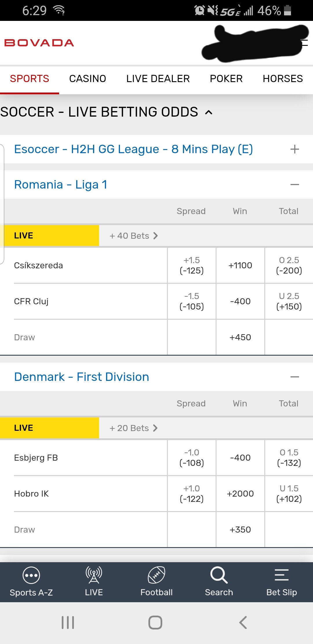The height and width of the screenshot is (644, 313).
Task: Open the Sports A-Z menu icon
Action: [x=31, y=575]
